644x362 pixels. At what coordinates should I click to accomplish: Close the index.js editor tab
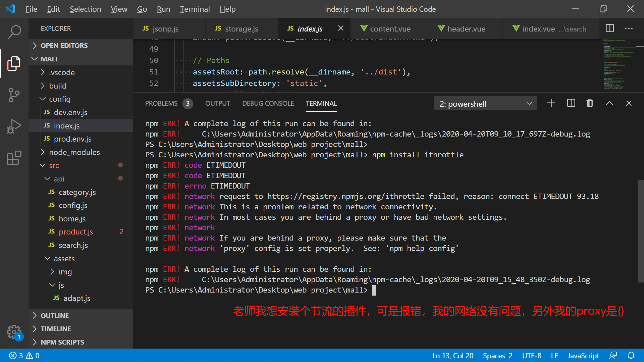coord(340,29)
